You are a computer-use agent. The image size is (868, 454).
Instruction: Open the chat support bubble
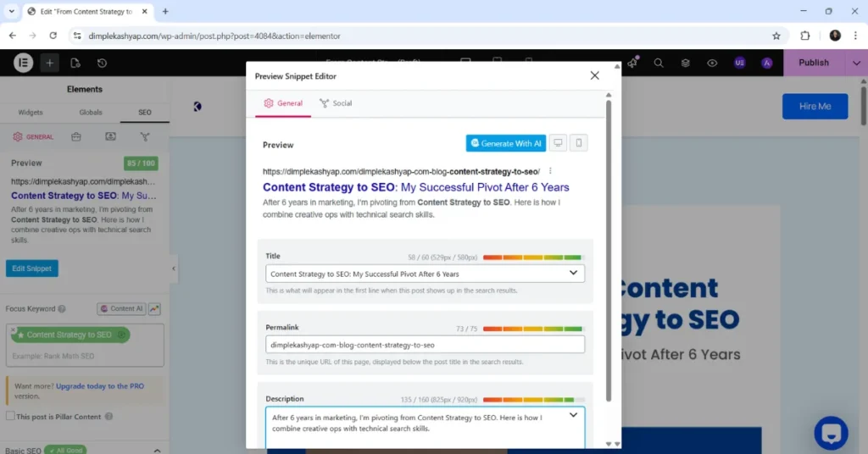(x=831, y=433)
